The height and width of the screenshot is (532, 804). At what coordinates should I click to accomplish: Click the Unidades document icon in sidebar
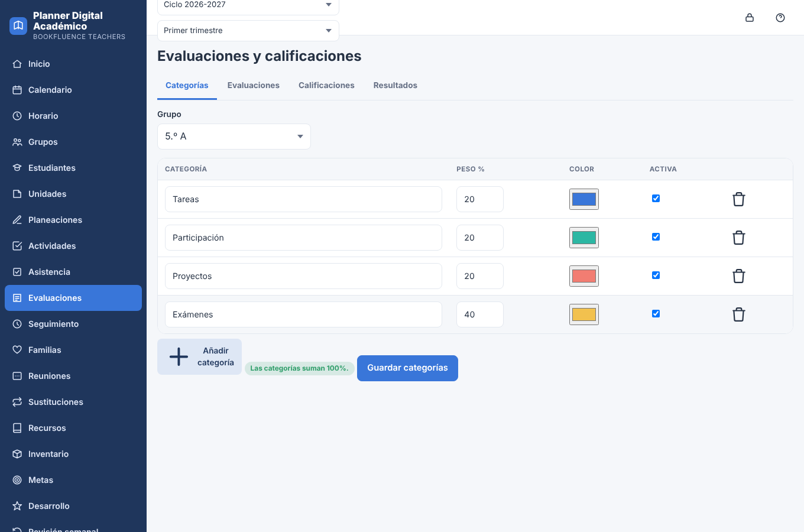pyautogui.click(x=17, y=194)
